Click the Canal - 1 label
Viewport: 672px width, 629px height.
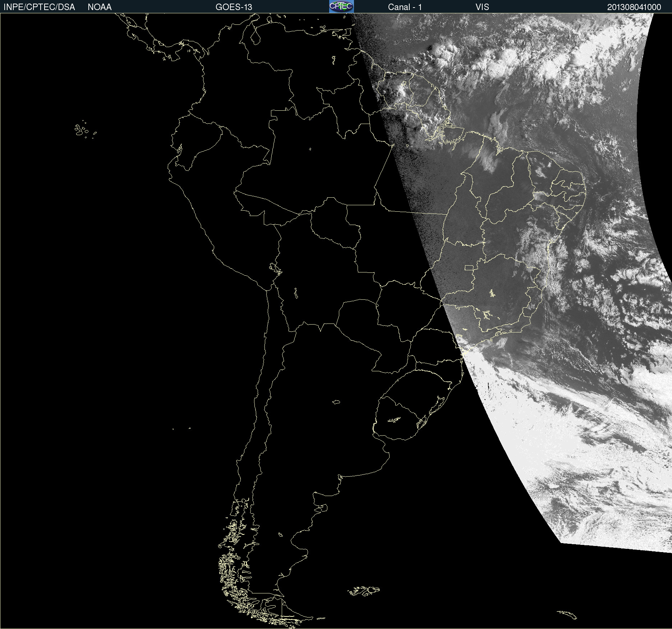coord(405,7)
